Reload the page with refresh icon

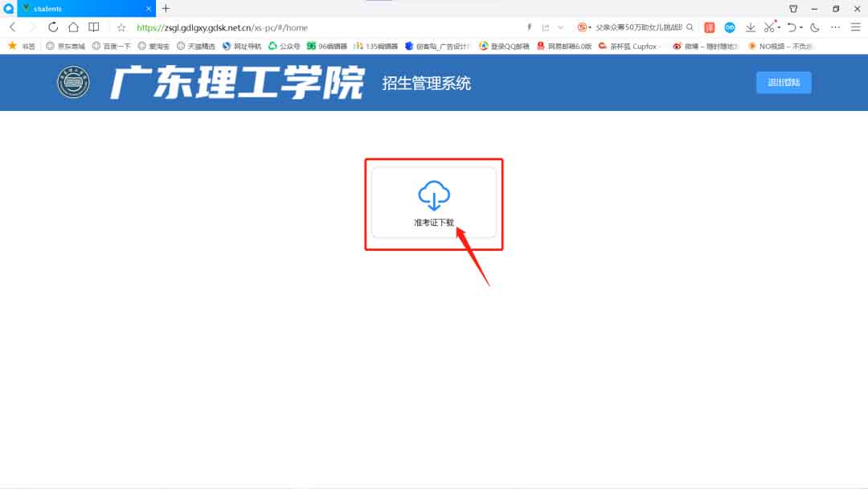click(x=53, y=27)
